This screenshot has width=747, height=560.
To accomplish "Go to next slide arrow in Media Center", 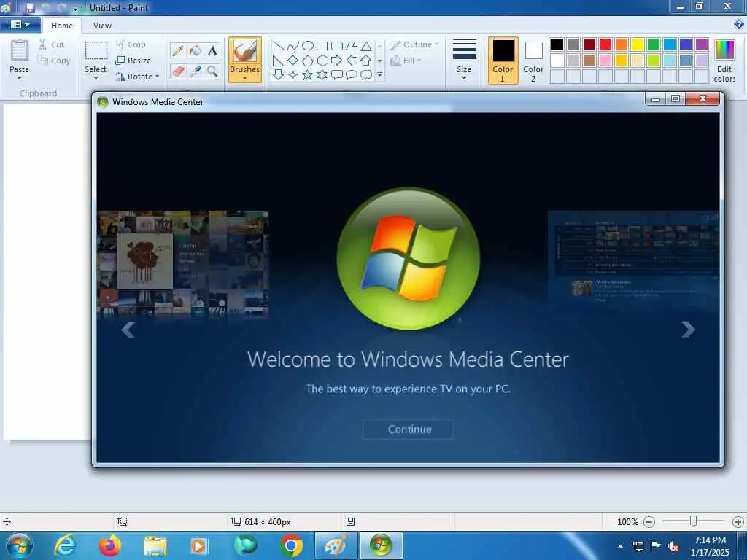I will point(688,329).
